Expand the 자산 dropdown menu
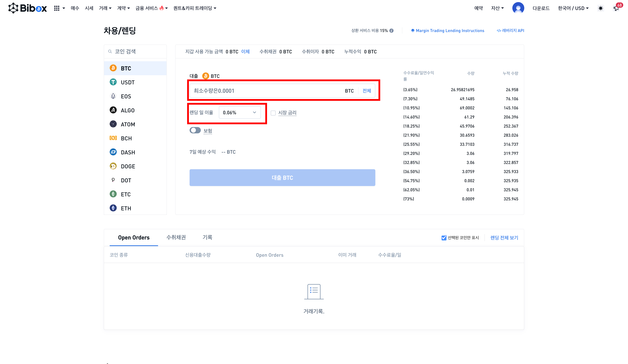Image resolution: width=628 pixels, height=364 pixels. click(x=497, y=8)
